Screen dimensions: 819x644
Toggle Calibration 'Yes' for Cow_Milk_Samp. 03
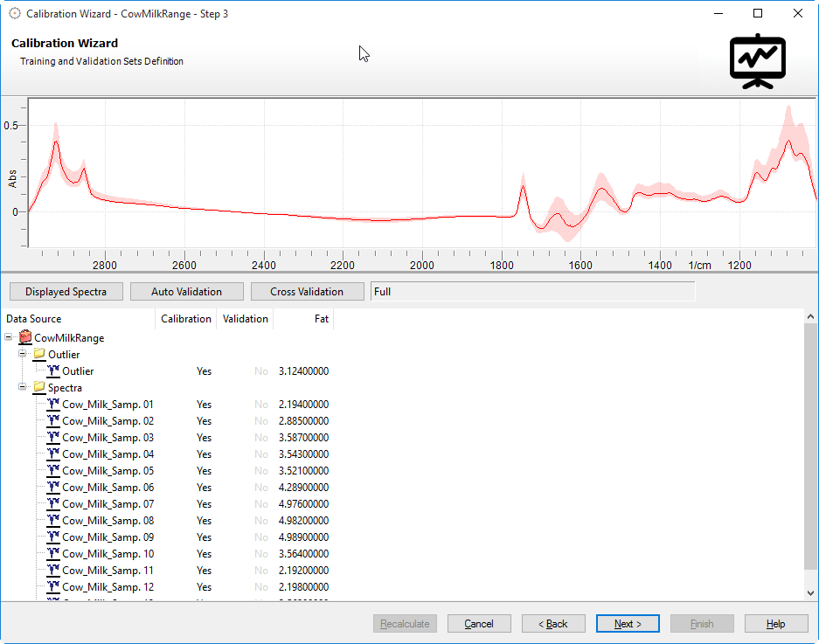click(204, 438)
